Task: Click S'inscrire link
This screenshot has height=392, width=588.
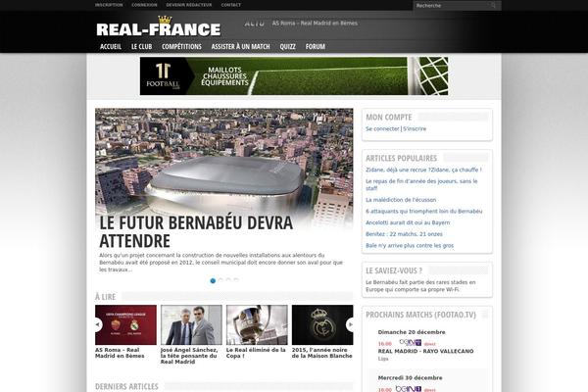Action: click(x=415, y=128)
